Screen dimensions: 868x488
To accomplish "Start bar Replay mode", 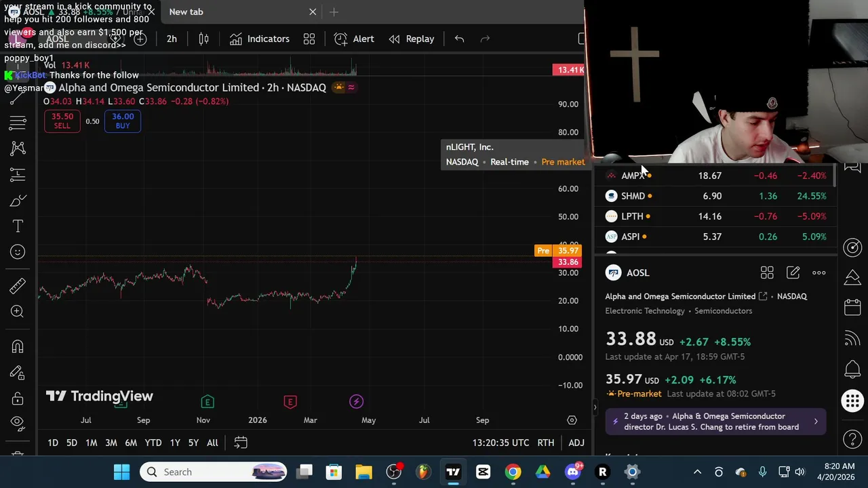I will [411, 39].
